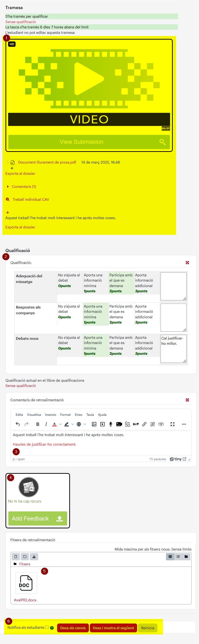This screenshot has height=644, width=199.
Task: Click the tiny logo in the editor status bar
Action: pyautogui.click(x=176, y=459)
